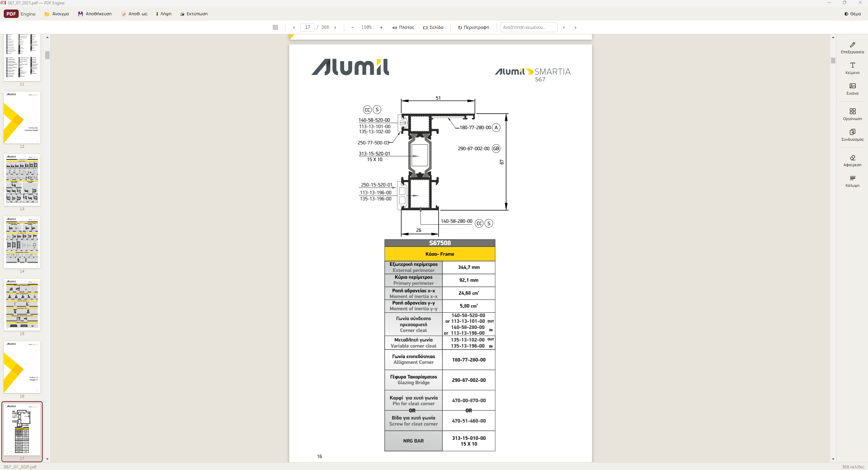Open the Οργάνωση organize tool

coord(852,115)
